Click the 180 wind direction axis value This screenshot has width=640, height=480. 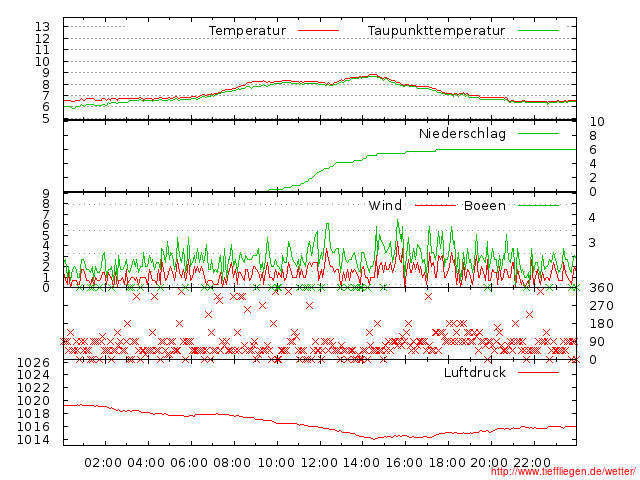(x=601, y=324)
